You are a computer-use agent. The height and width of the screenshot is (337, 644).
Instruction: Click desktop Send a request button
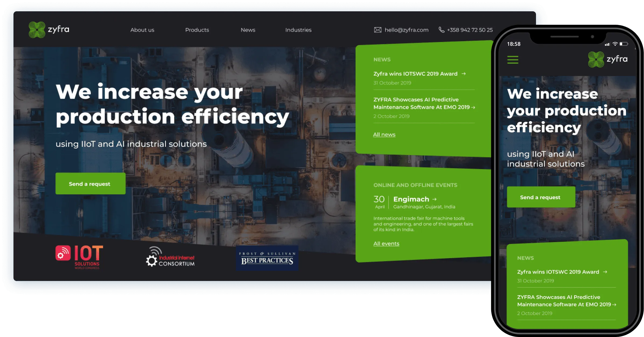(90, 184)
